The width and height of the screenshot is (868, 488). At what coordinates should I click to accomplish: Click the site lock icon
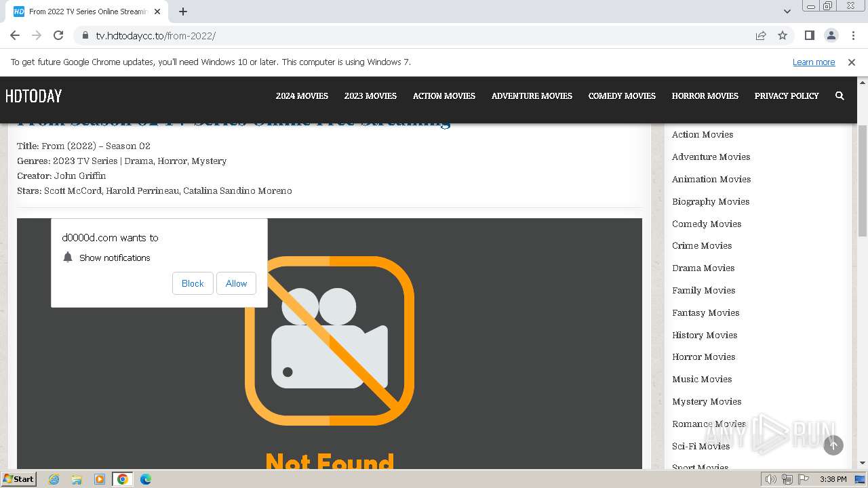(85, 35)
